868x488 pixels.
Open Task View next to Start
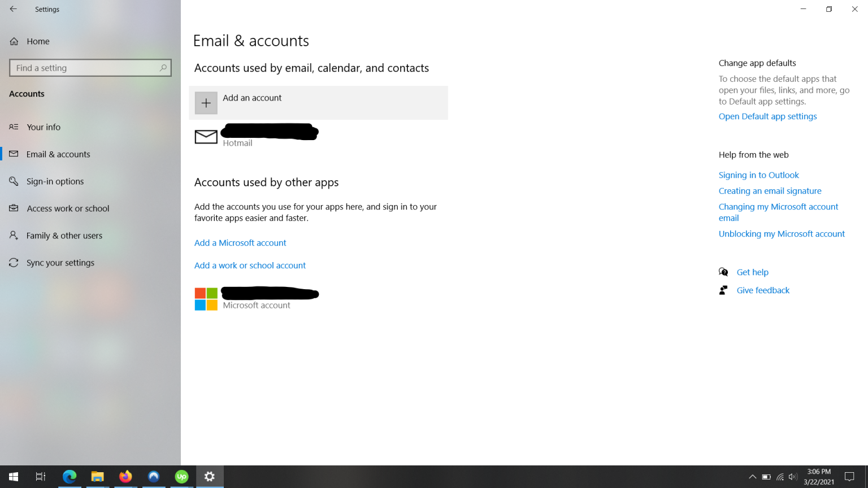[40, 477]
